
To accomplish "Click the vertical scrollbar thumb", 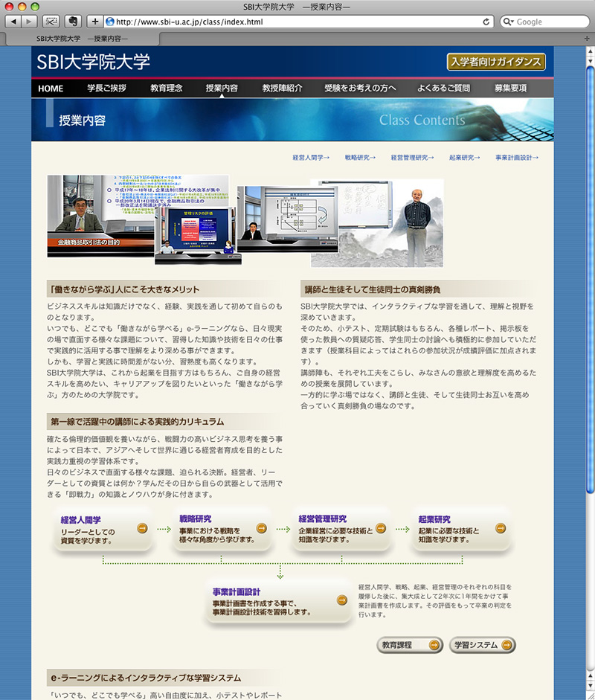I will (x=590, y=279).
